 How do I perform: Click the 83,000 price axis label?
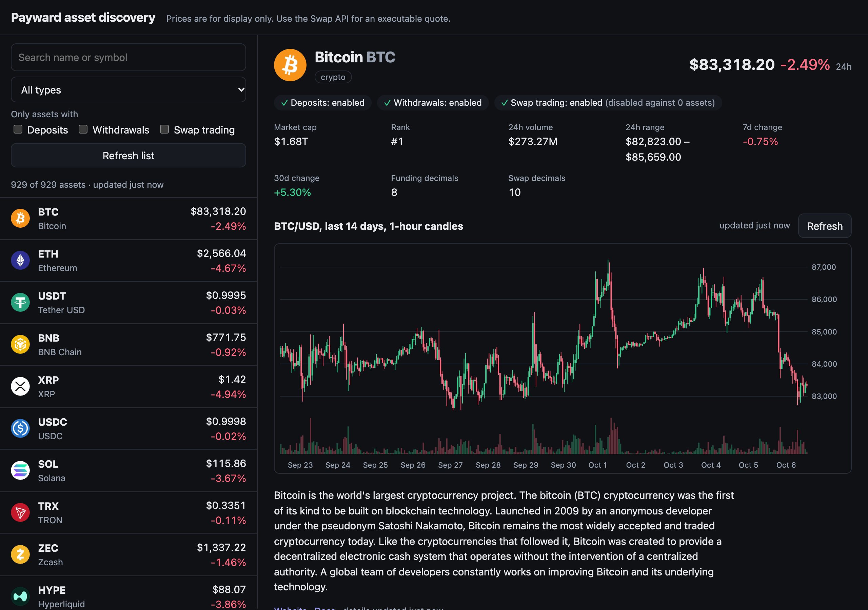[824, 396]
